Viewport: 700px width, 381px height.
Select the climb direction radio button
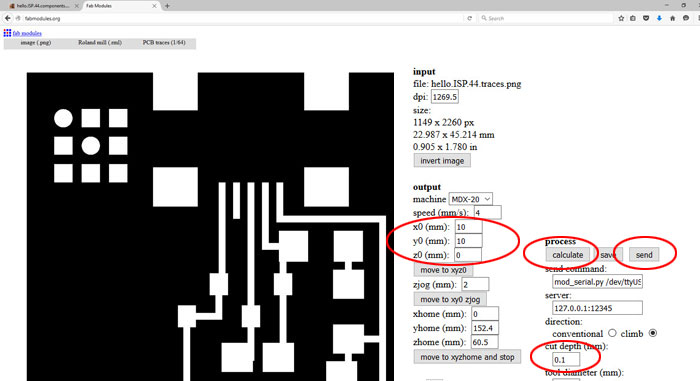pyautogui.click(x=653, y=333)
